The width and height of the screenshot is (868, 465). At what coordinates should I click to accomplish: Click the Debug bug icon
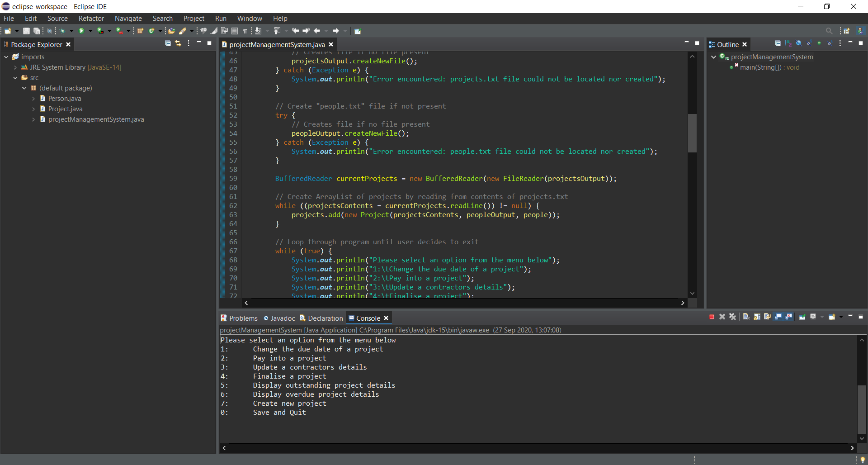point(62,31)
